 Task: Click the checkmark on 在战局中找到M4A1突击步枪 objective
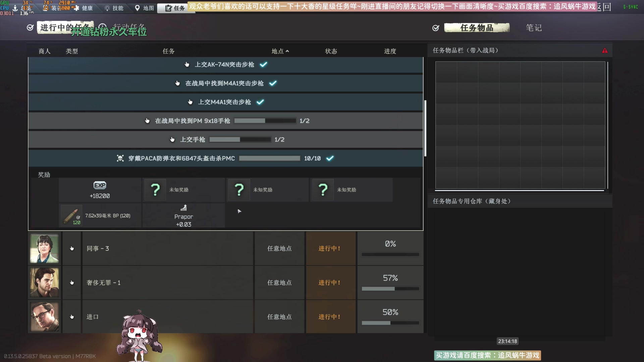click(273, 83)
